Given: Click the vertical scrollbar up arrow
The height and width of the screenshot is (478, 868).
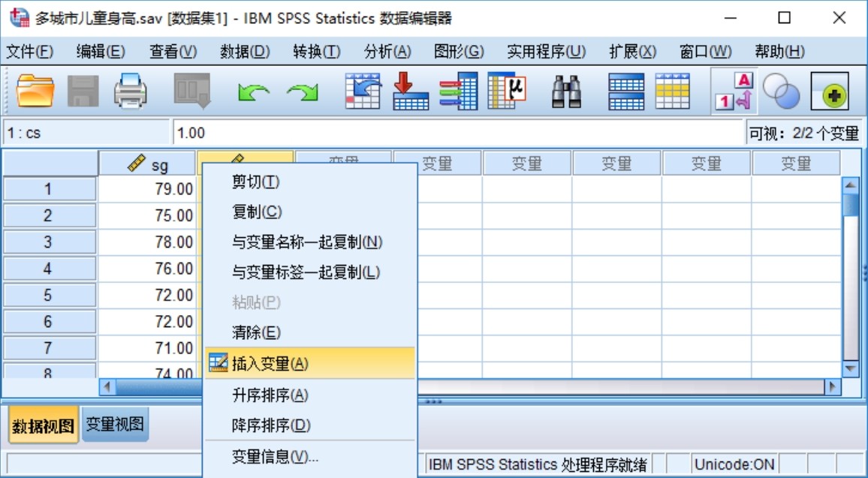Looking at the screenshot, I should click(850, 185).
